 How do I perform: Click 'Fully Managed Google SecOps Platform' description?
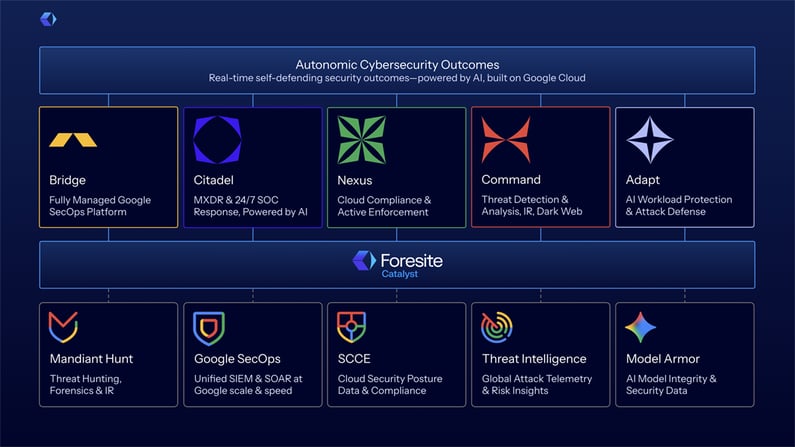pyautogui.click(x=100, y=206)
